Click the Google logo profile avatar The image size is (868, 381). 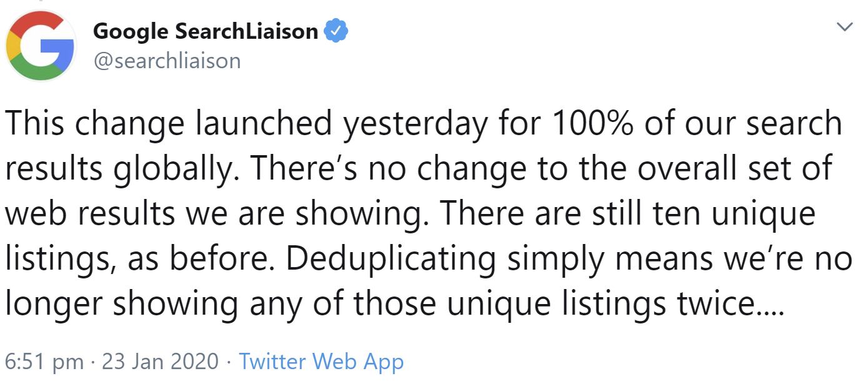pos(40,45)
